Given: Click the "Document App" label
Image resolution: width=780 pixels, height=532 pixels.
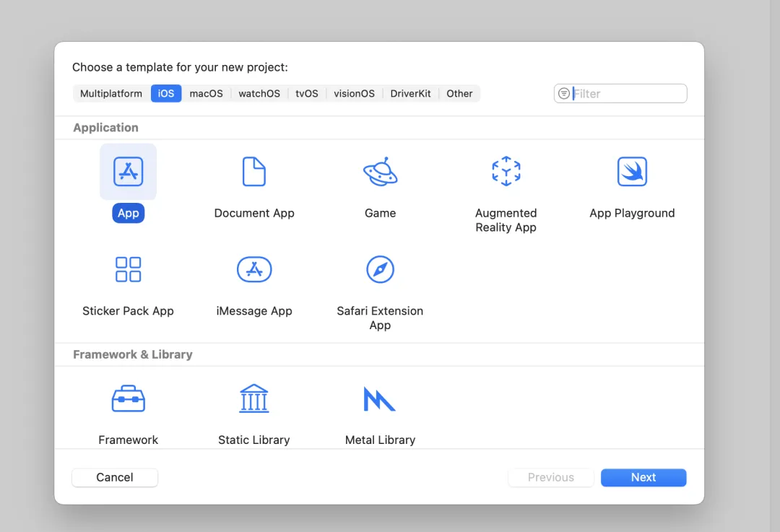Looking at the screenshot, I should 254,213.
